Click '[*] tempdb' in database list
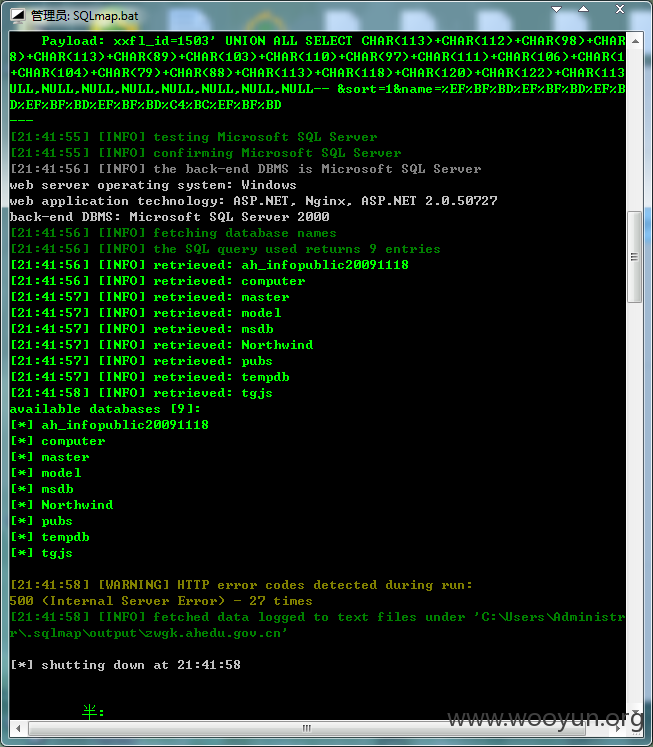653x747 pixels. point(50,537)
